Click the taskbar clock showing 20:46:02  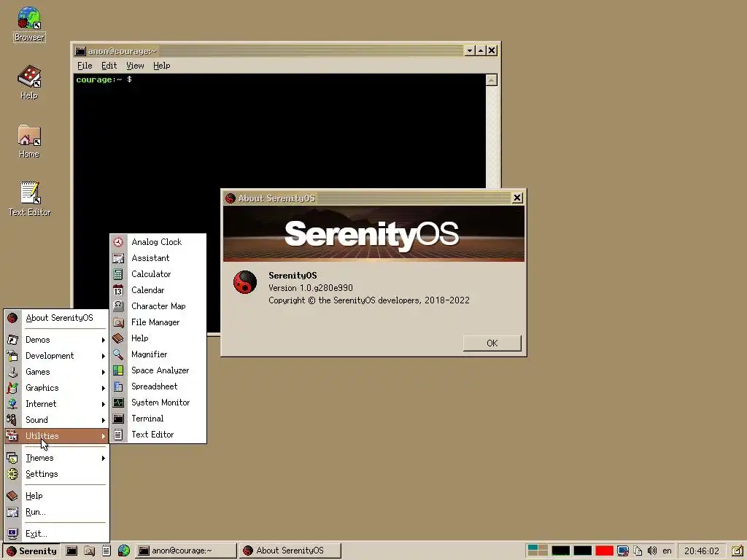pyautogui.click(x=702, y=551)
